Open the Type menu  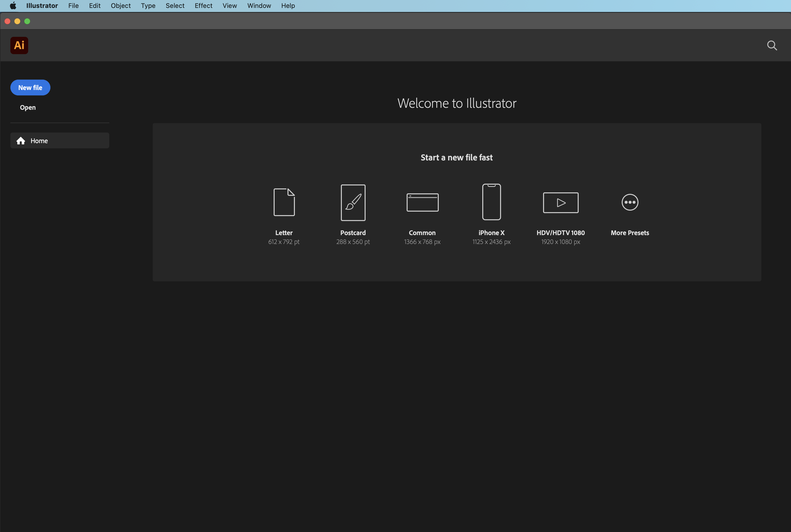[148, 6]
